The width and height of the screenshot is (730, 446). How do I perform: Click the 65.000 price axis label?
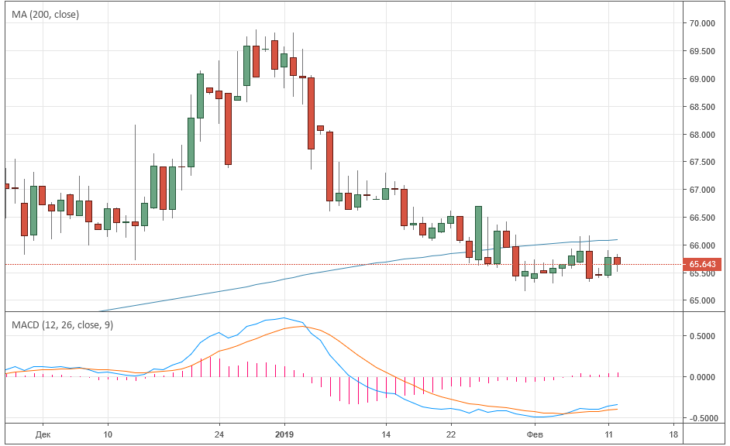tap(702, 301)
